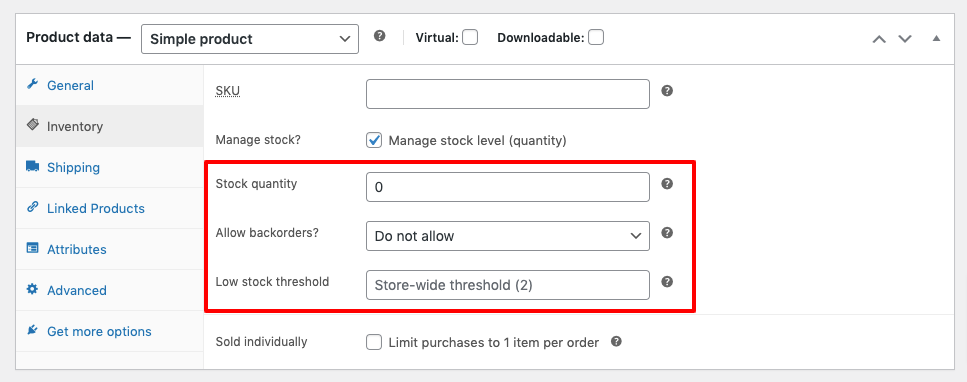Open the Allow backorders dropdown
The image size is (967, 382).
tap(508, 236)
